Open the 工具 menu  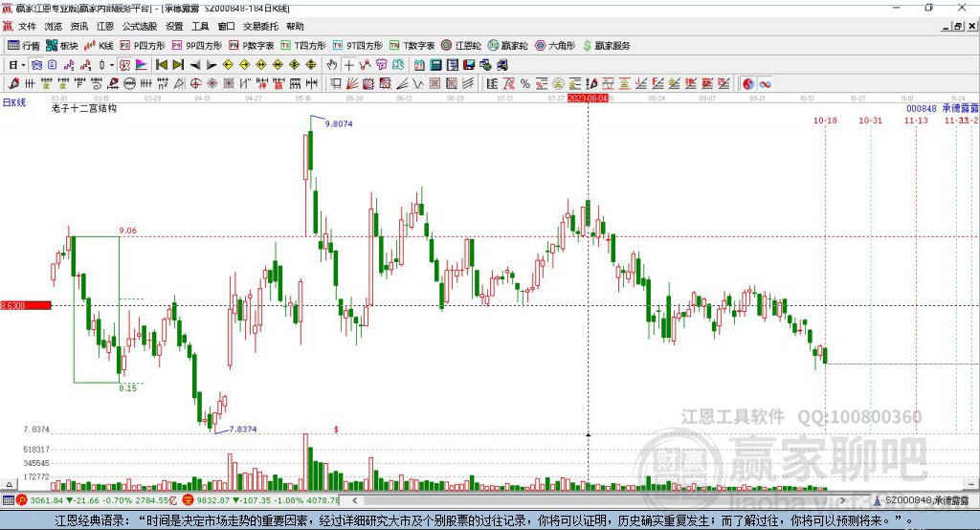200,26
